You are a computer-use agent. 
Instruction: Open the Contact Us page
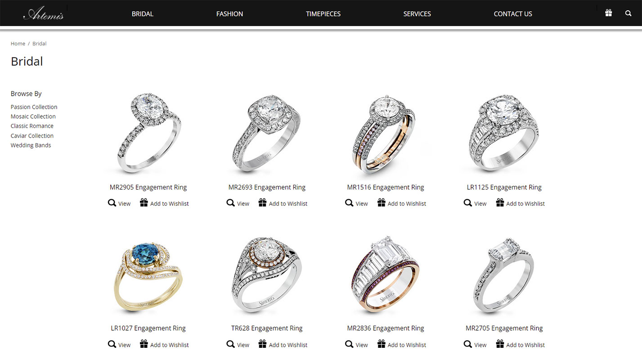tap(513, 14)
